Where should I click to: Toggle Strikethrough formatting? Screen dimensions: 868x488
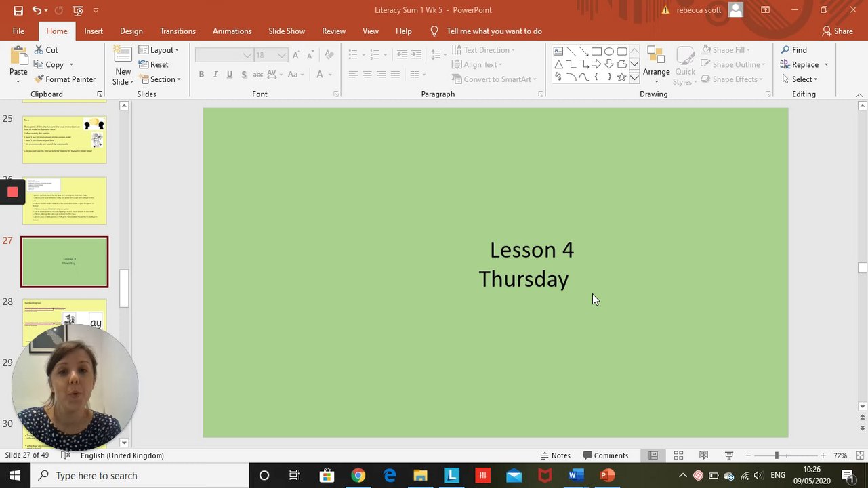pos(257,75)
